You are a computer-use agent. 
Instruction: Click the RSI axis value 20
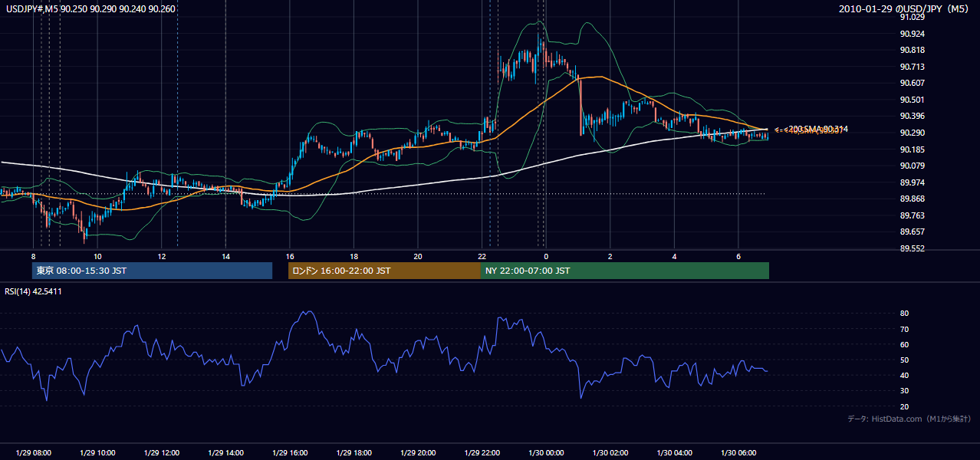coord(905,406)
